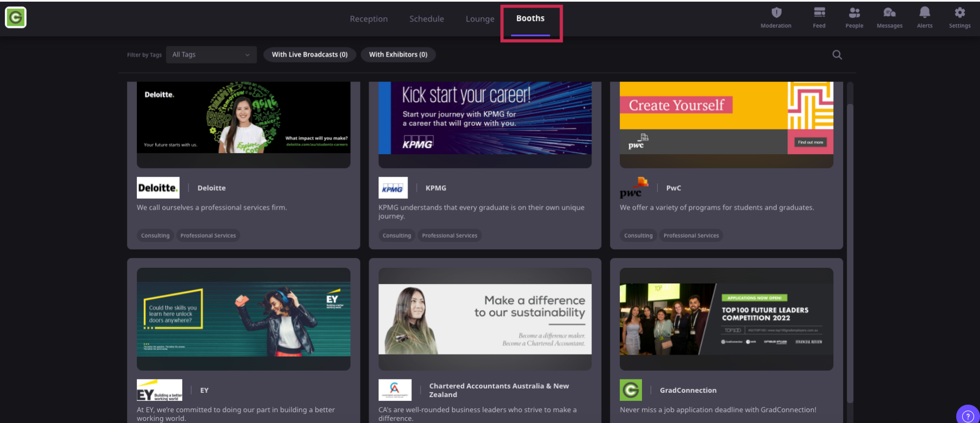
Task: Open the Make a difference sustainability banner
Action: (x=485, y=319)
